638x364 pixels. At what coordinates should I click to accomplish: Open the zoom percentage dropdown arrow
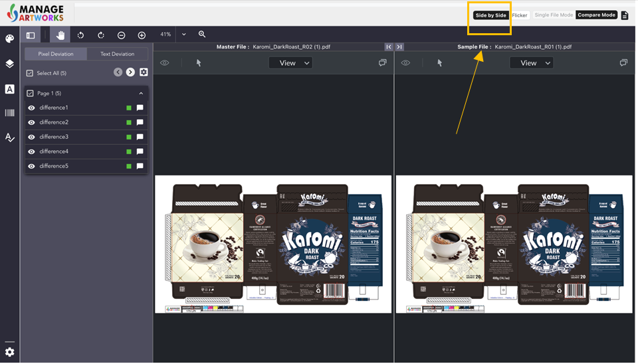(184, 35)
